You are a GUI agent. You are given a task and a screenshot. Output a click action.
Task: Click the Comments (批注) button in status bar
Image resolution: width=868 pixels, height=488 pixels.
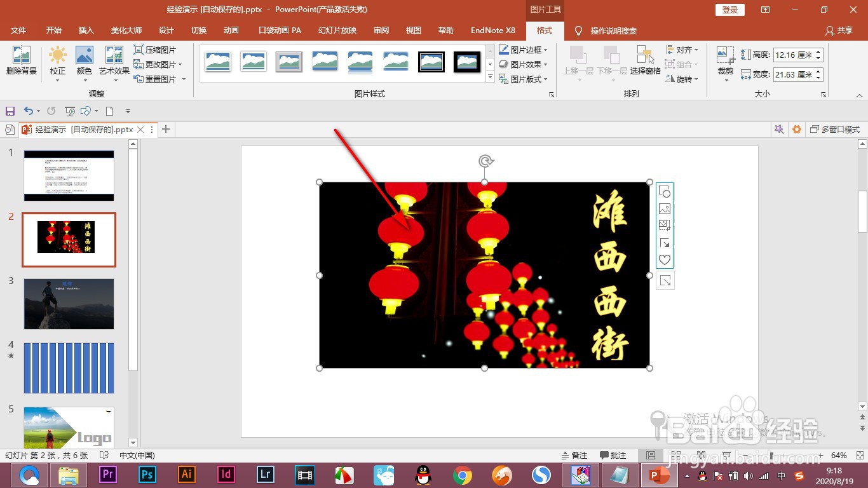coord(613,456)
